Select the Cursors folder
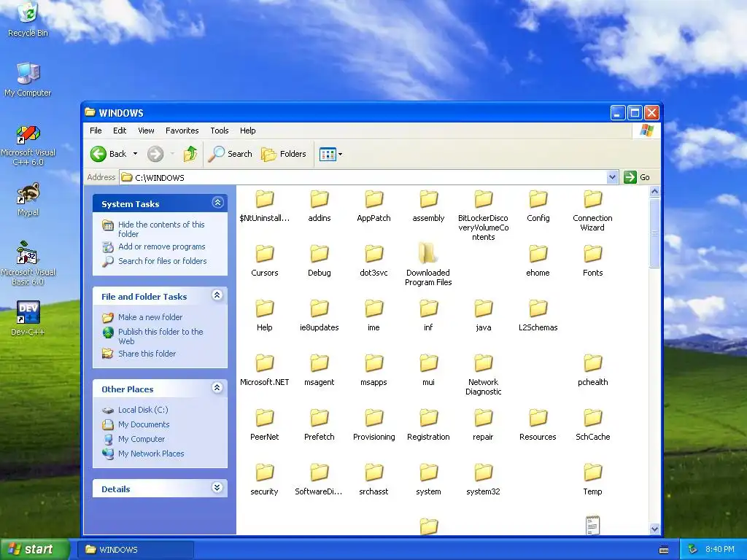The image size is (747, 560). click(264, 260)
